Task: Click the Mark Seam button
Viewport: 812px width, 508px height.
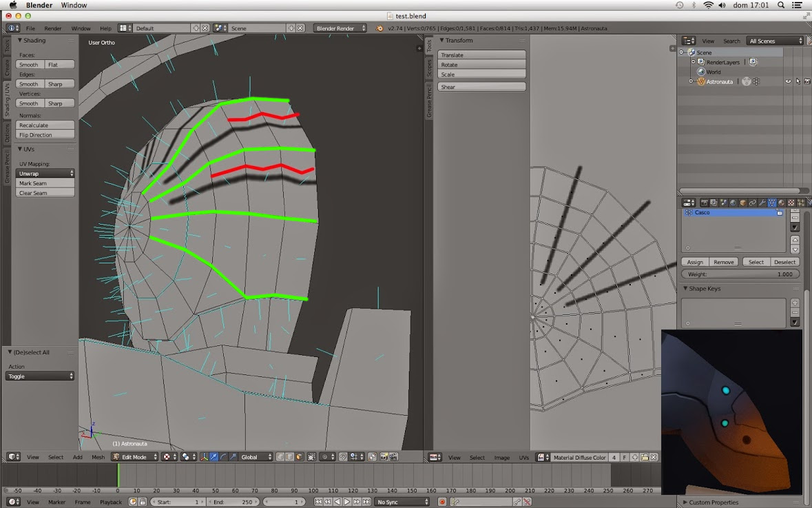Action: point(45,183)
